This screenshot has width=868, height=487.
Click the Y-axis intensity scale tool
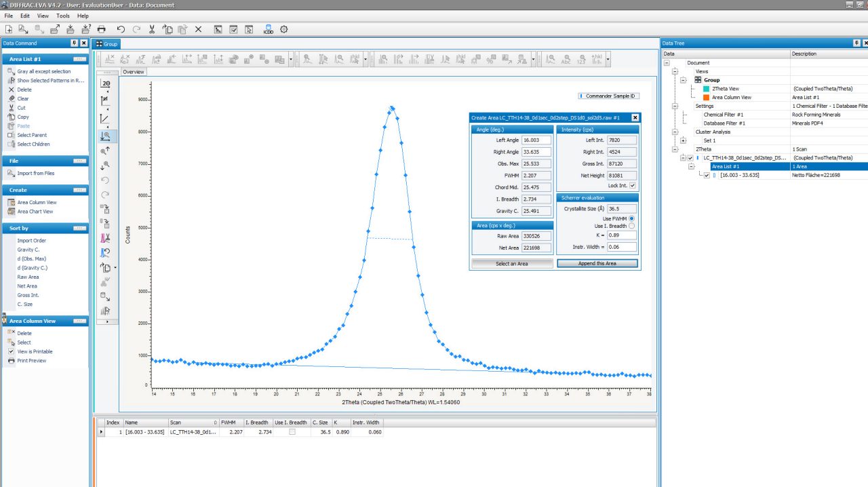[105, 100]
